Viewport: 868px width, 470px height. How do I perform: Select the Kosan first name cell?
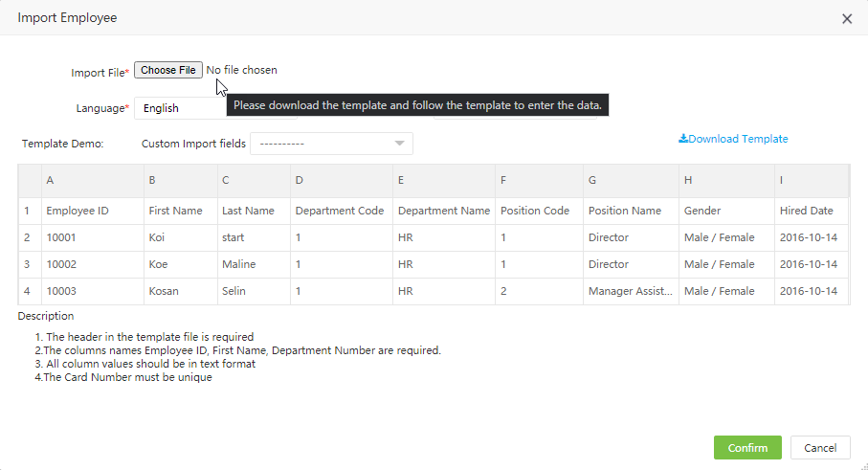point(179,291)
